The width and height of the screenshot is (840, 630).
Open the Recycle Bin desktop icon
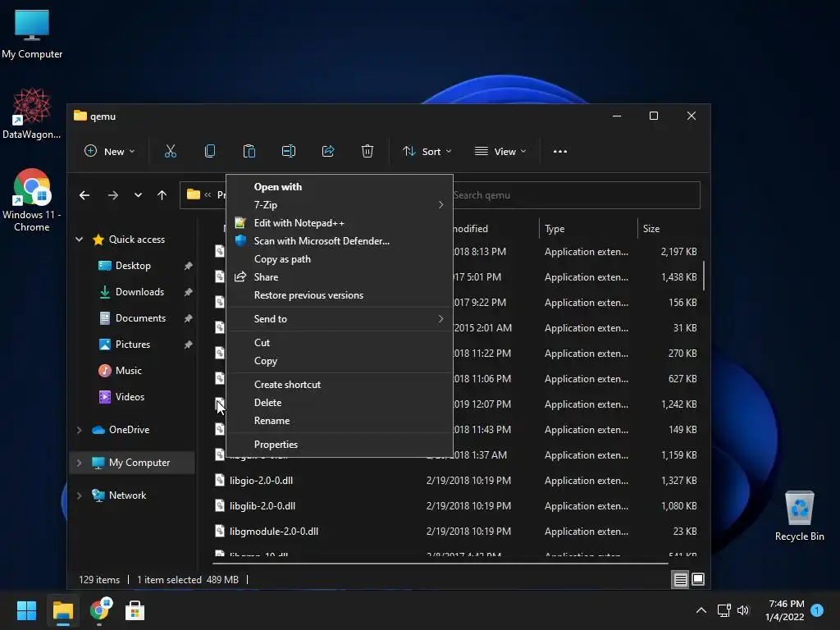(799, 517)
